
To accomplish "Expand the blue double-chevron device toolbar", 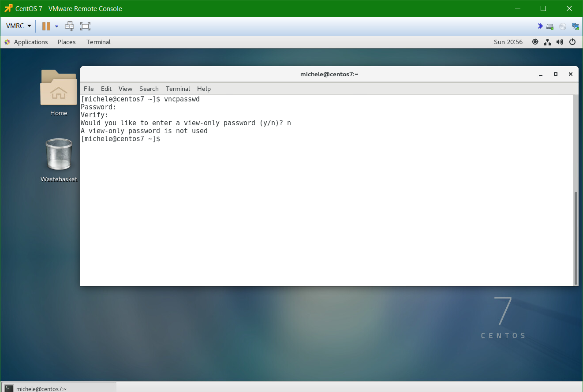I will [x=540, y=26].
